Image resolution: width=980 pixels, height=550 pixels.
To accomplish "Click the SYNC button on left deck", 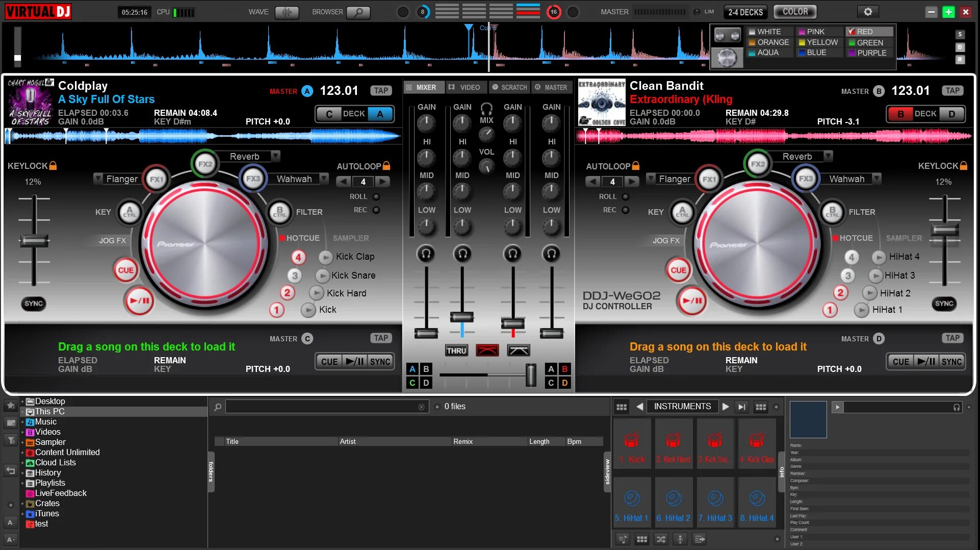I will (x=34, y=304).
